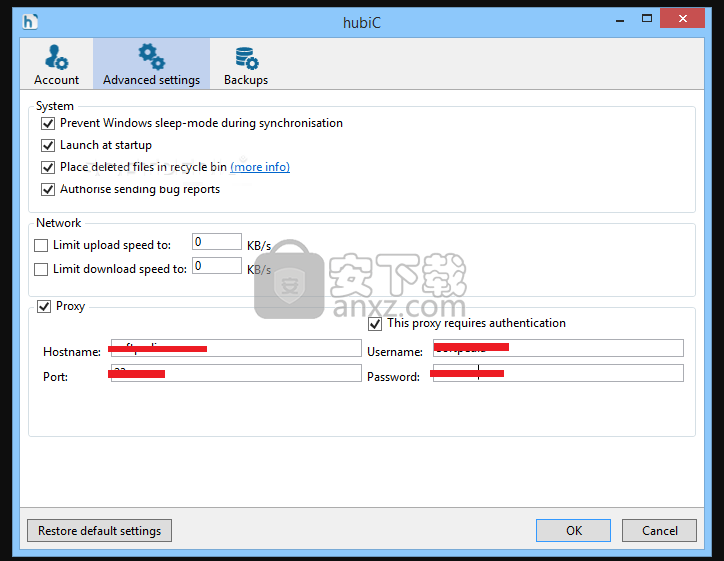This screenshot has width=724, height=561.
Task: Click the Cancel button
Action: 659,531
